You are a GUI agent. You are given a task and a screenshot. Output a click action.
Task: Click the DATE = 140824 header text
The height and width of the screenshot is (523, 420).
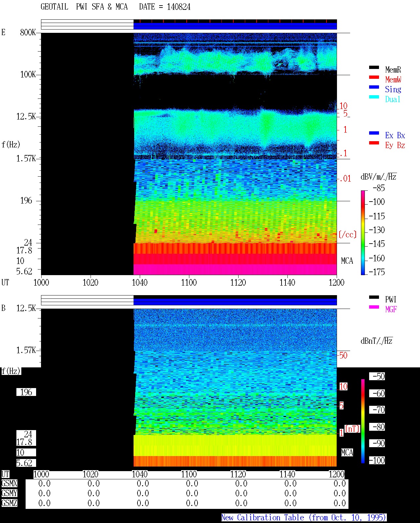[x=165, y=7]
